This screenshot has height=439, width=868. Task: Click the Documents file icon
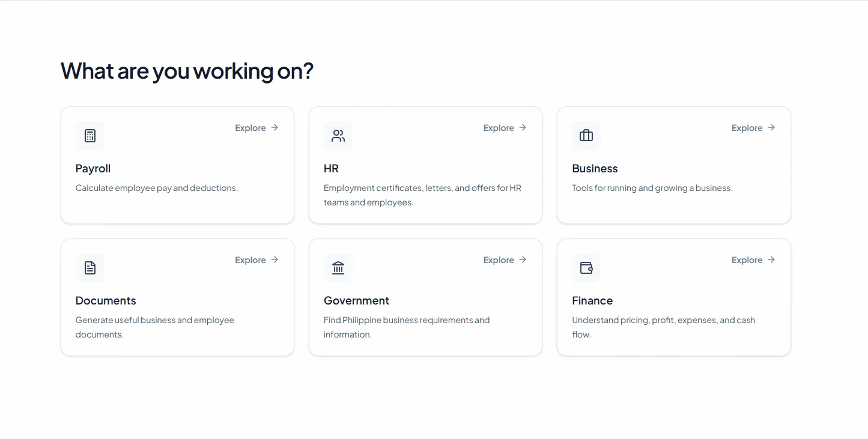coord(90,268)
